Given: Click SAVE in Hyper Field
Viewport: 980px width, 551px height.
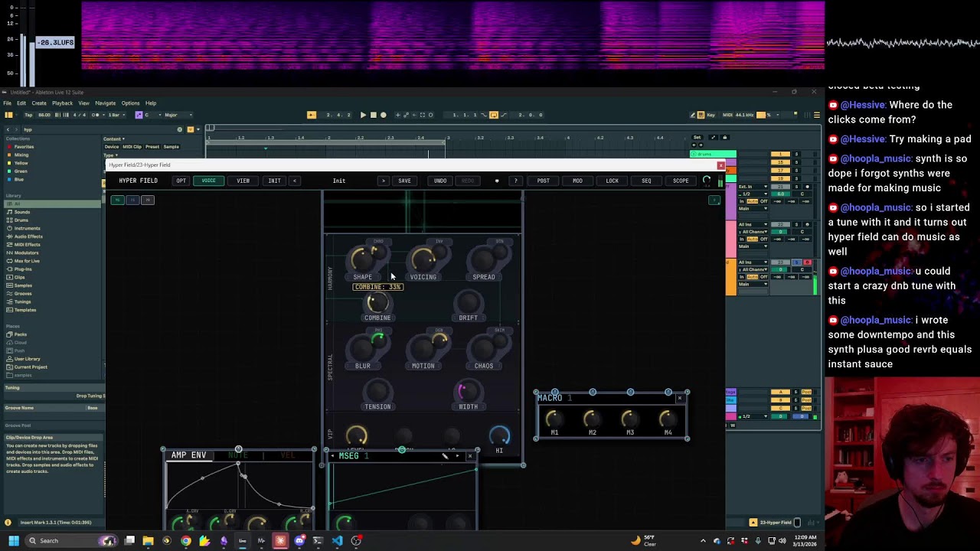Looking at the screenshot, I should point(404,181).
